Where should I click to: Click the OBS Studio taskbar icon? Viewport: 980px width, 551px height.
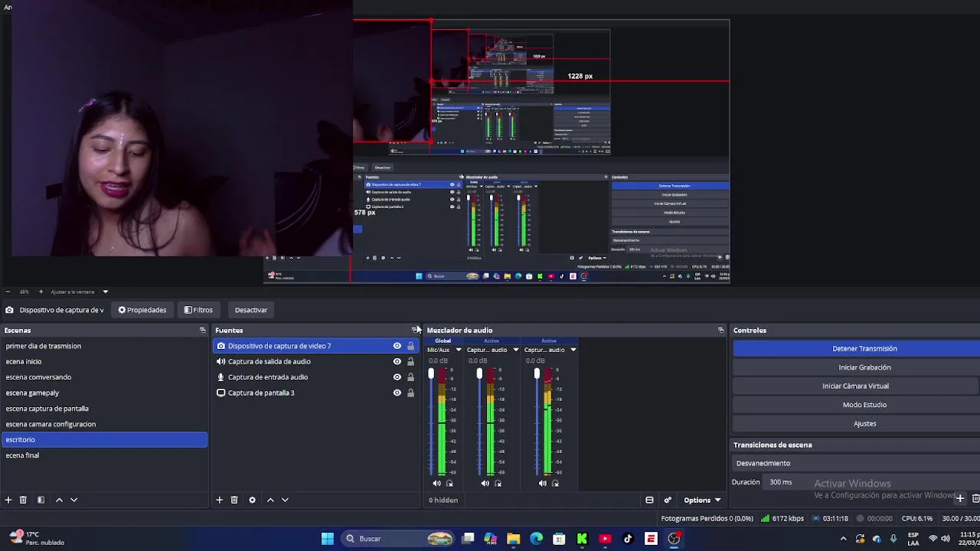[674, 539]
